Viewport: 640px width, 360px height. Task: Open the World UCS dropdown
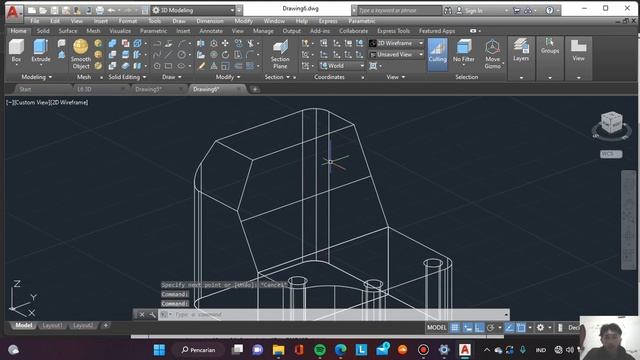tap(342, 66)
